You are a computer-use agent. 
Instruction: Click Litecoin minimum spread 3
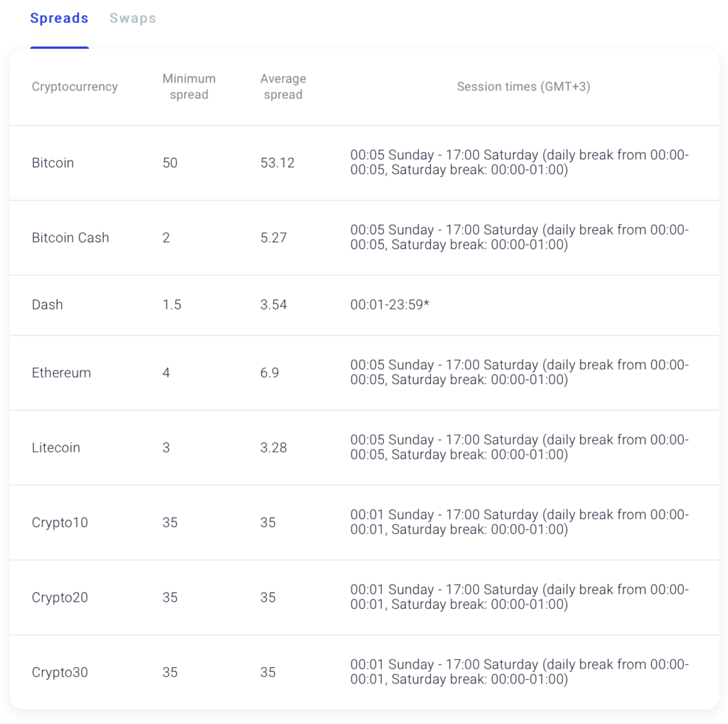coord(166,447)
